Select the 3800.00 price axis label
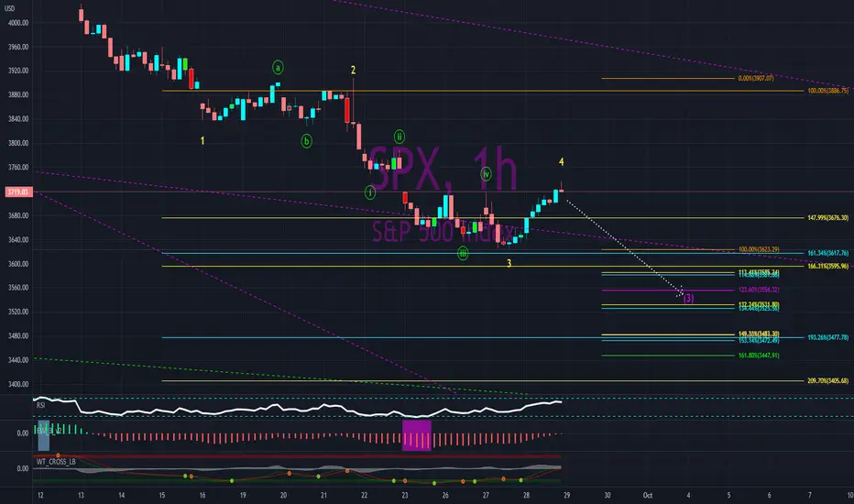Screen dimensions: 854x504 point(18,143)
